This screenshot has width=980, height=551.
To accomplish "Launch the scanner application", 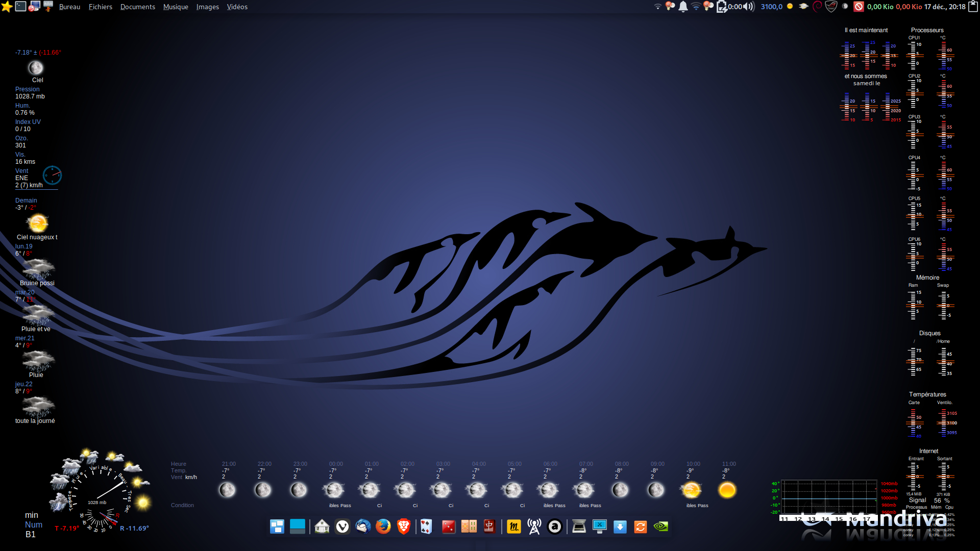I will click(x=579, y=526).
